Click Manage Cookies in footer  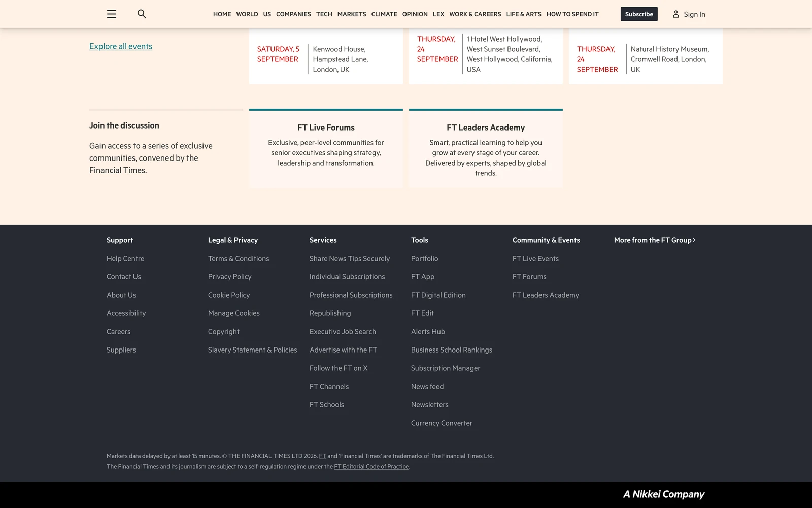234,313
